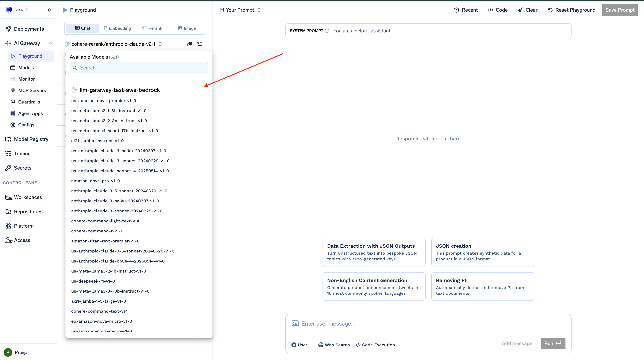Select us-meta-llama4-scout-17b-instruct-v1-0 model

click(114, 131)
